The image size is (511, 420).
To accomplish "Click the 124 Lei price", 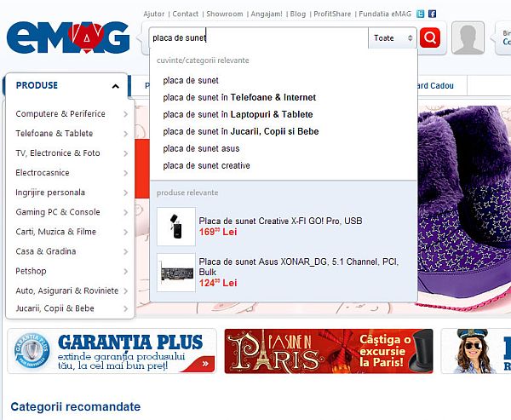I will point(218,283).
